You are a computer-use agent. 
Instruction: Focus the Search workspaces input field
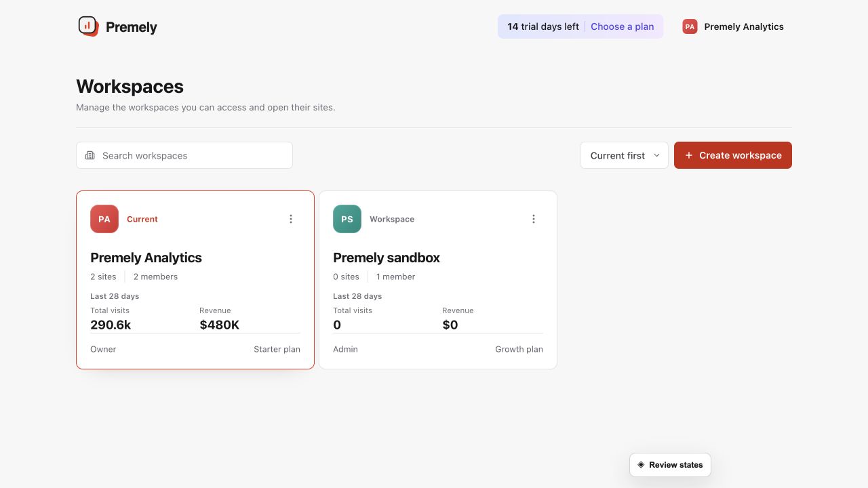184,155
